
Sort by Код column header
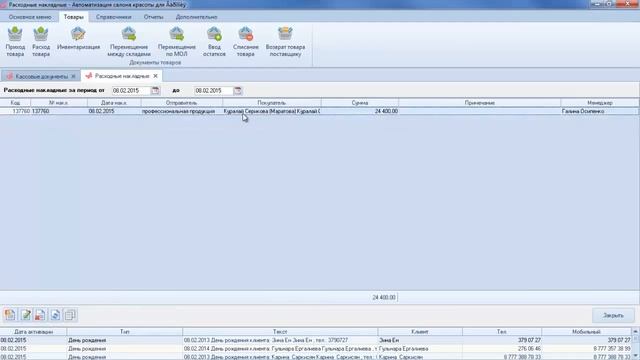point(15,103)
